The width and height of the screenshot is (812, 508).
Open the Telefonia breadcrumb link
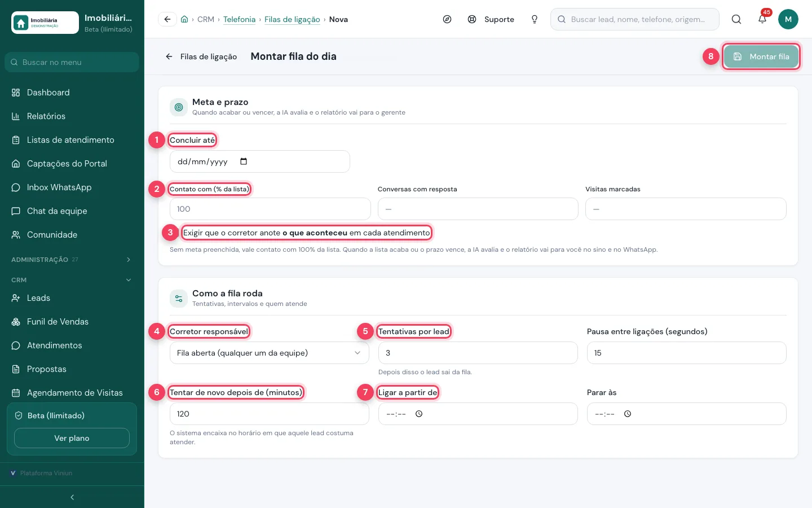click(239, 19)
